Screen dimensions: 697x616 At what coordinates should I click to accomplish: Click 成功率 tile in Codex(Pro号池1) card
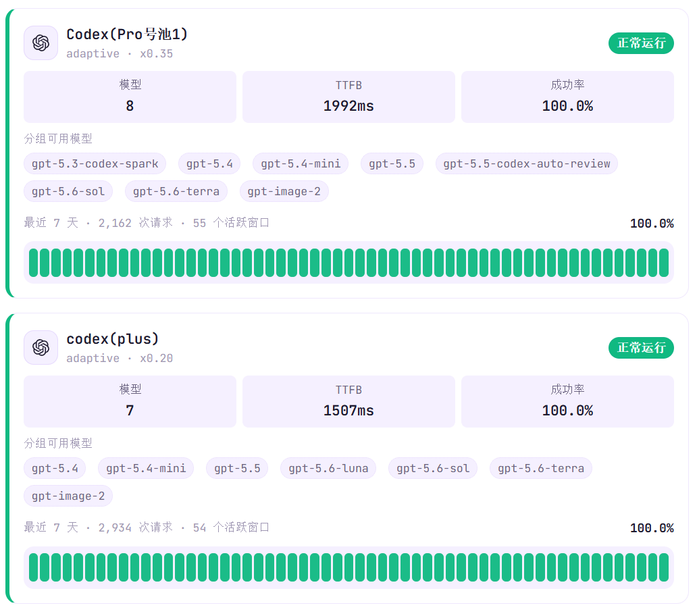coord(567,97)
